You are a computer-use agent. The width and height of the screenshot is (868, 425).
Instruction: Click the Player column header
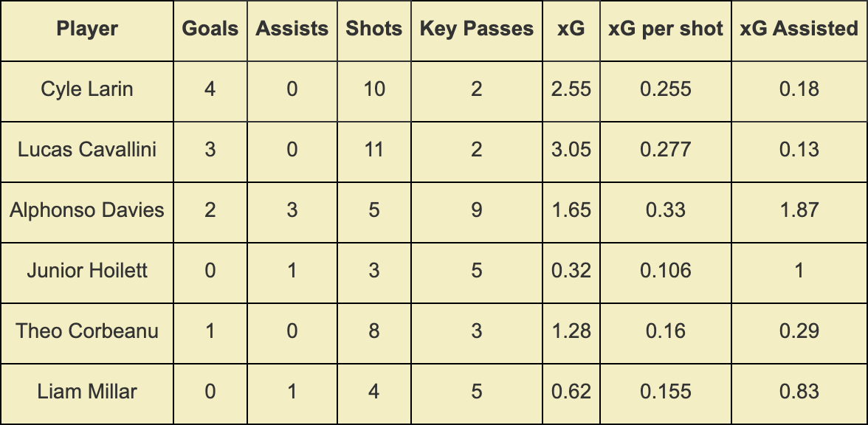[87, 29]
